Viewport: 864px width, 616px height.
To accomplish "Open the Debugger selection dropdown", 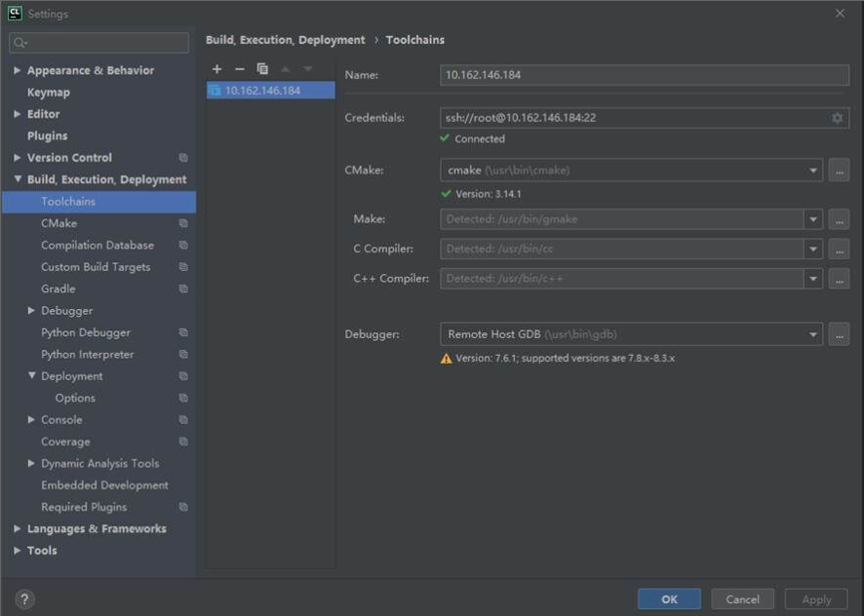I will pos(813,334).
